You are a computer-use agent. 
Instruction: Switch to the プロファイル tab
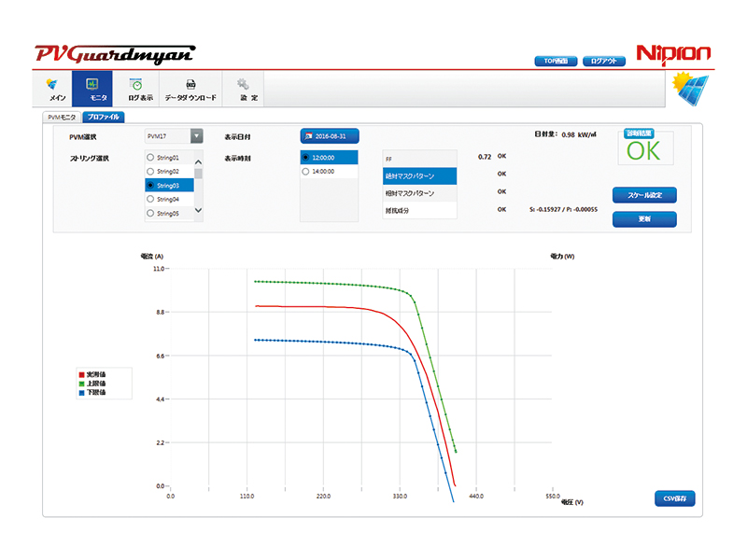(x=103, y=118)
